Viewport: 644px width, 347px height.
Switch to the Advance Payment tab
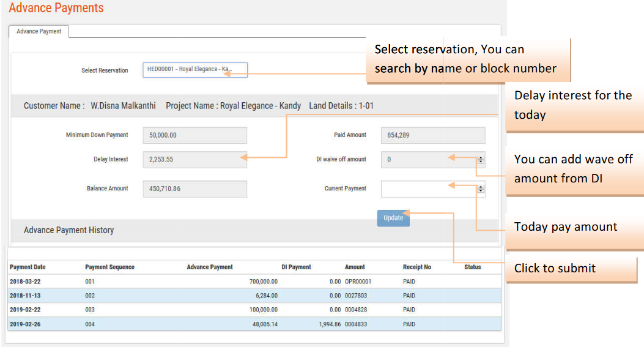(x=39, y=31)
